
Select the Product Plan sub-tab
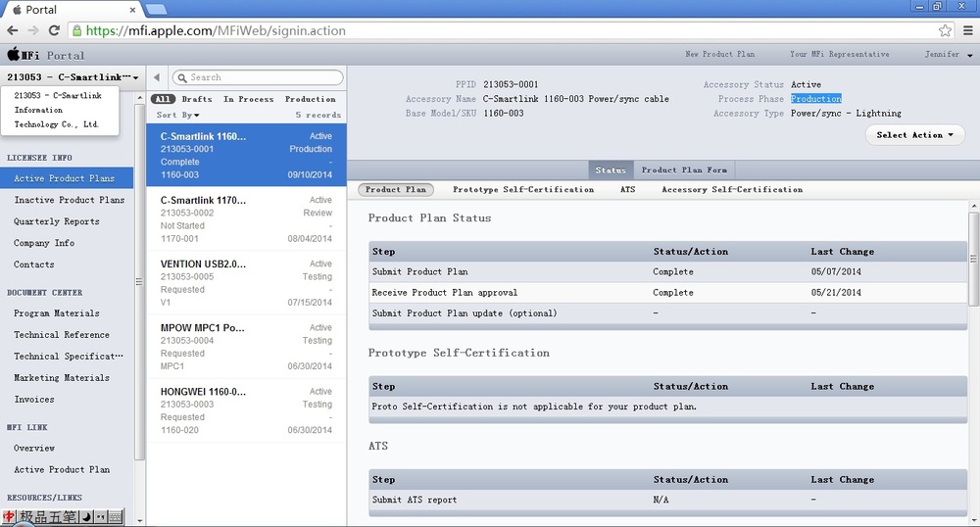(x=396, y=189)
